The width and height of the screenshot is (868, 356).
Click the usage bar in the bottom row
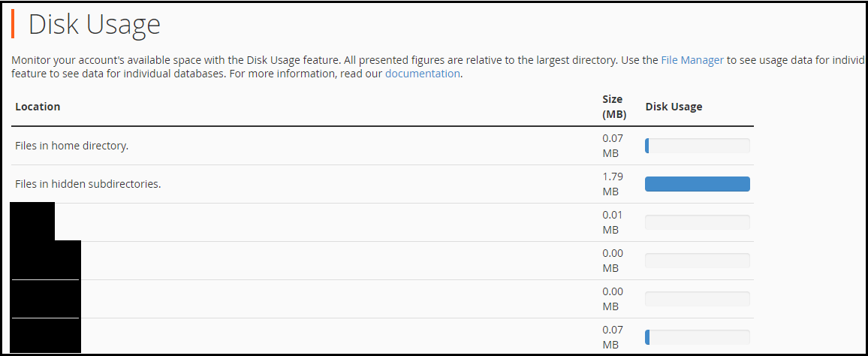697,337
